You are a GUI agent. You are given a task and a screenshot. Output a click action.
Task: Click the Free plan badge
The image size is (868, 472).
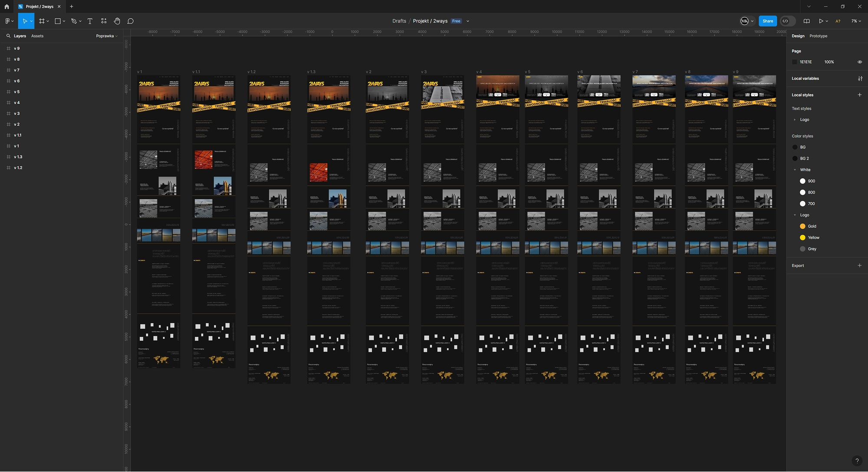456,21
